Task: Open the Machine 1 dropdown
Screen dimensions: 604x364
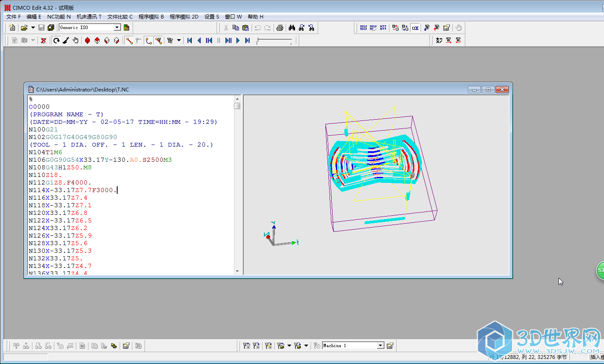Action: [x=381, y=345]
